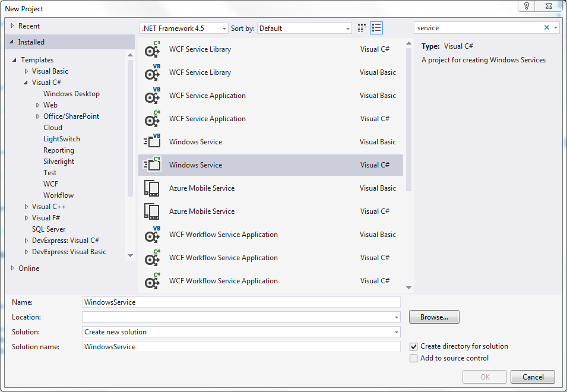Expand the Visual C++ node

point(26,207)
